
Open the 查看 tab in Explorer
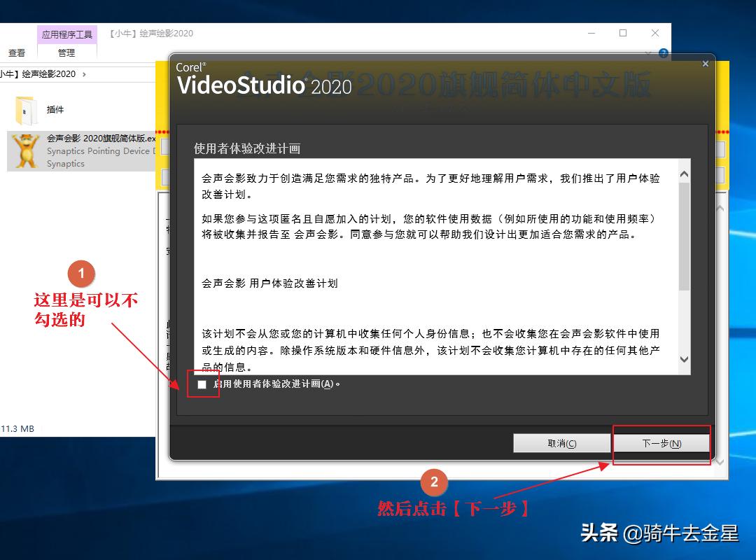coord(17,52)
